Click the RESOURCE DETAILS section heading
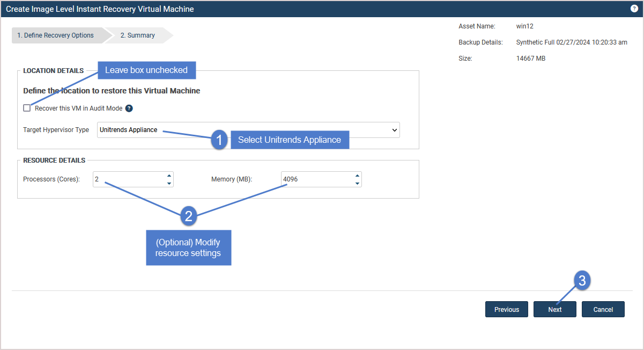The height and width of the screenshot is (350, 644). 54,161
